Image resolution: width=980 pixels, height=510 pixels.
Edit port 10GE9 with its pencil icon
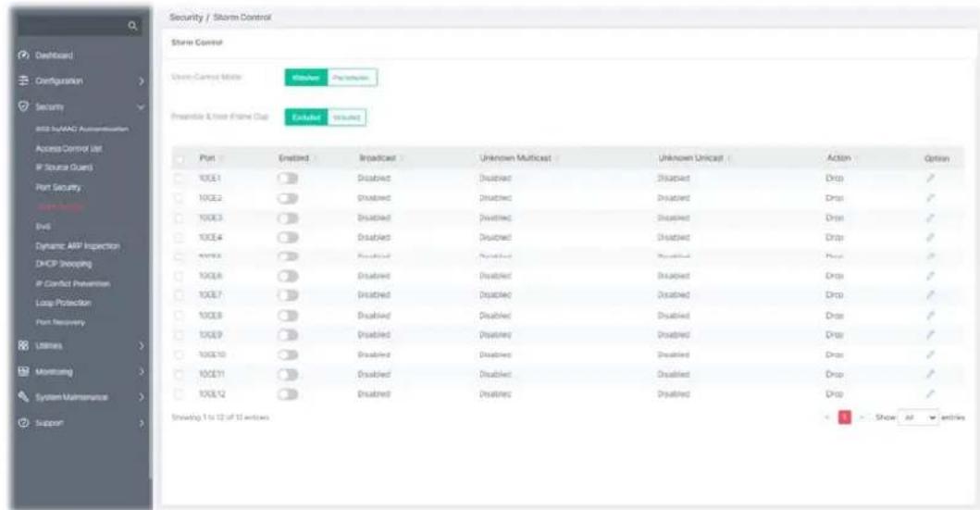[x=930, y=334]
